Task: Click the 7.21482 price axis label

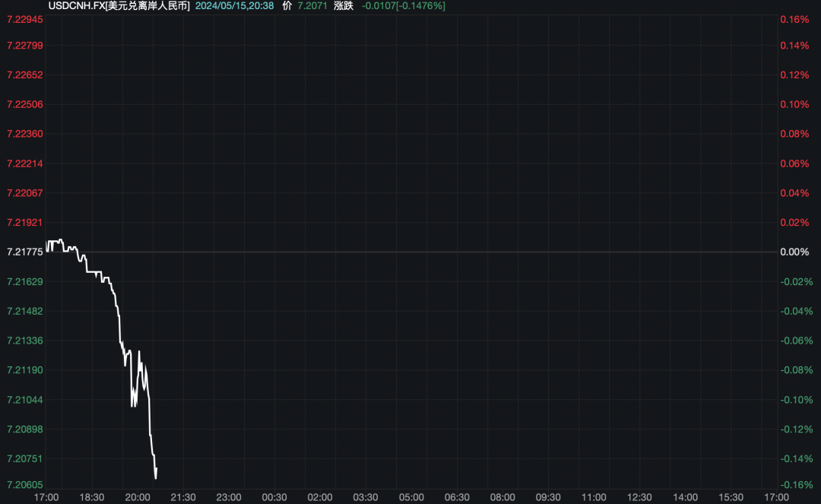Action: click(x=24, y=311)
